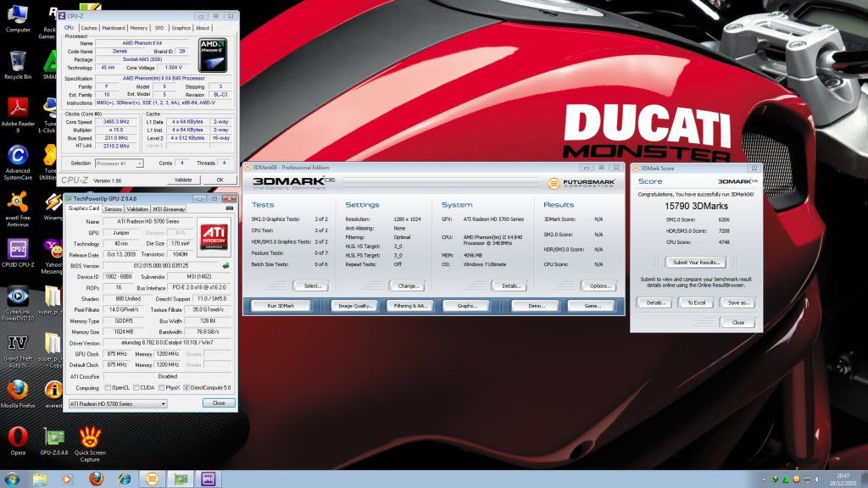Open the Graphics tab in CPU-Z

181,28
